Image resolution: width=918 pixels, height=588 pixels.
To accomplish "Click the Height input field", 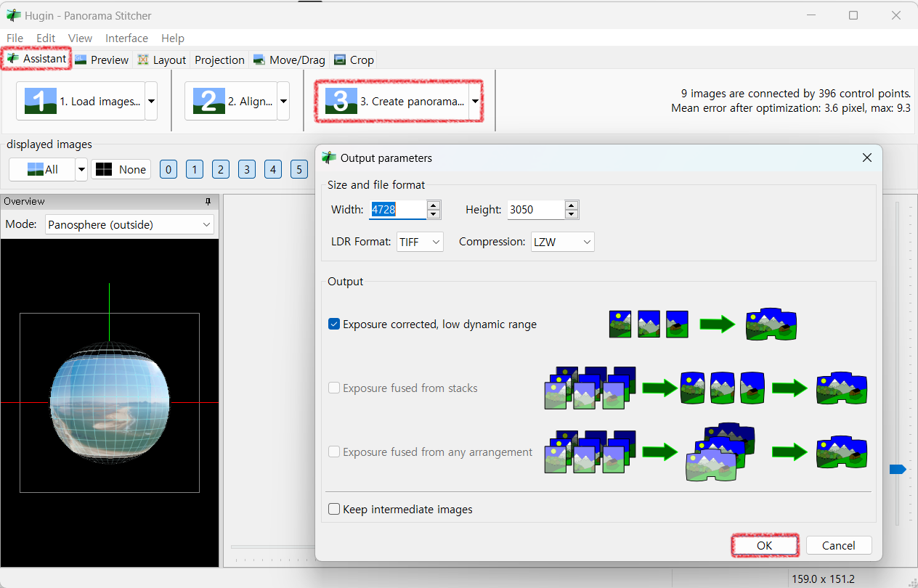I will click(535, 210).
